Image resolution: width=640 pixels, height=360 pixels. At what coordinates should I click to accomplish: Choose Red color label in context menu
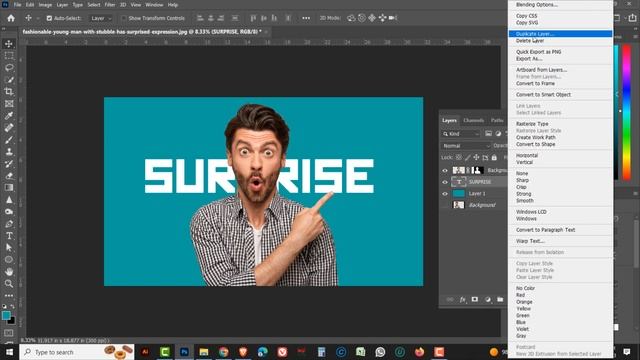[x=560, y=295]
